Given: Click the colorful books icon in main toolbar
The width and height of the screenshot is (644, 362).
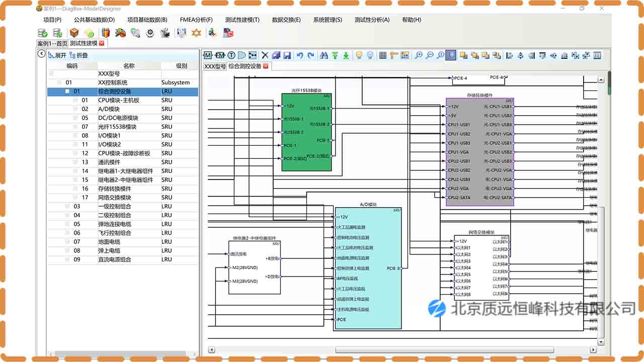Looking at the screenshot, I should [106, 33].
